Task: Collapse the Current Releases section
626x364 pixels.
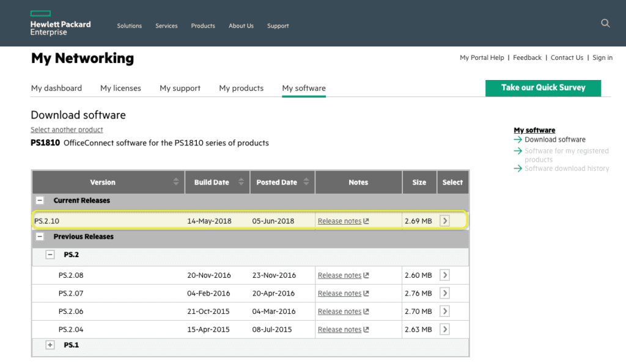Action: pyautogui.click(x=40, y=200)
